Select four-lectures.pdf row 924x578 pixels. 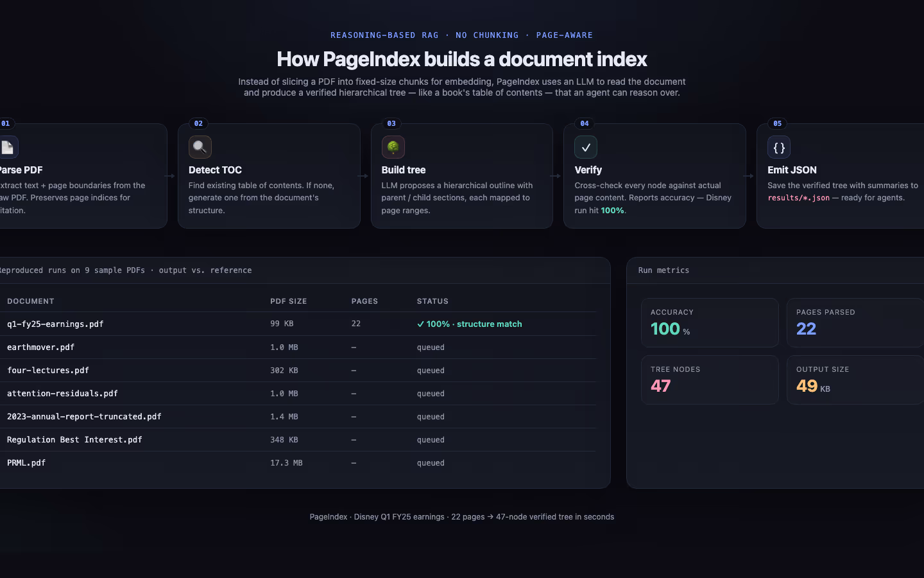[298, 370]
